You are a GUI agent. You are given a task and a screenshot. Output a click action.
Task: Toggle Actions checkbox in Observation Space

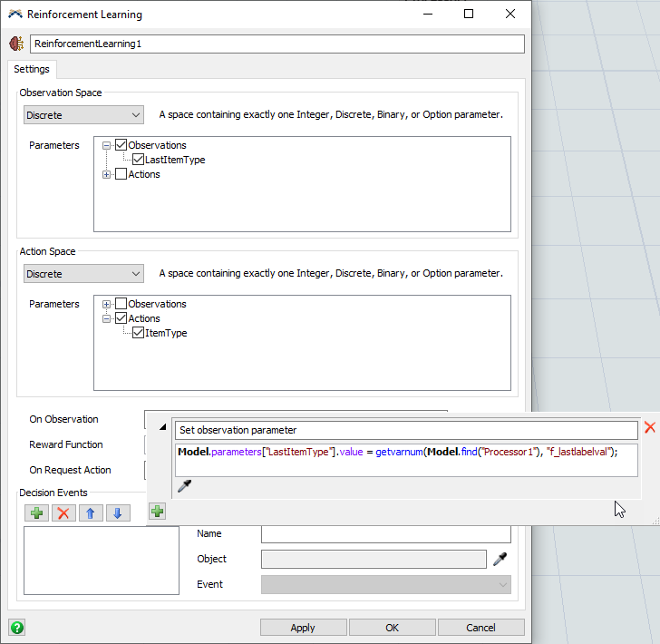click(121, 174)
